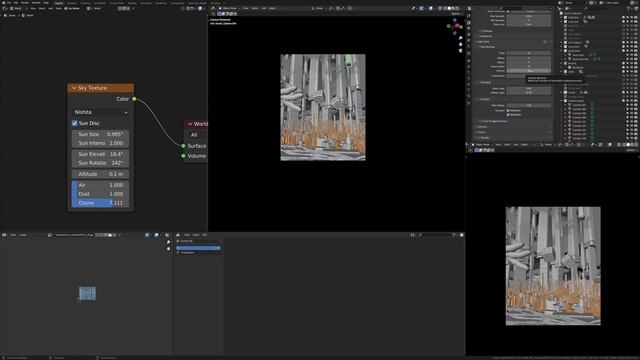Toggle viewport overlays in top viewport
640x360 pixels.
[x=431, y=8]
